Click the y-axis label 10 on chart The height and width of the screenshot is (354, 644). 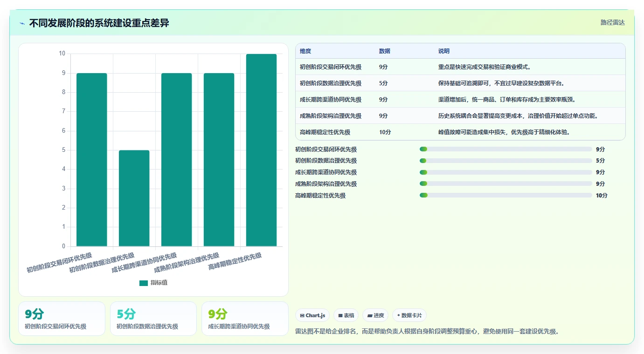point(62,54)
